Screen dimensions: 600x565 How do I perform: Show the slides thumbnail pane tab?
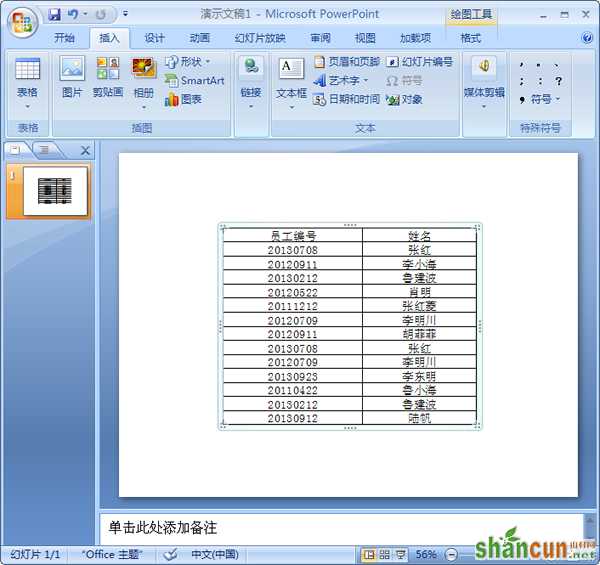pos(16,150)
